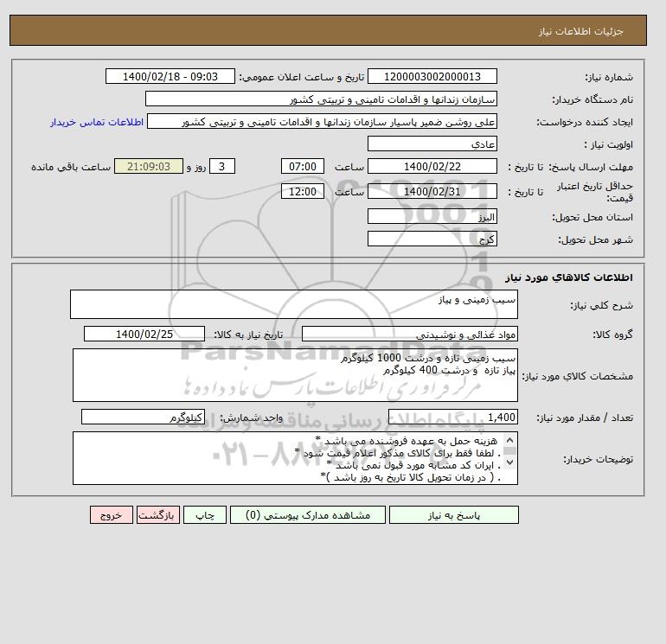Screen dimensions: 666x644
Task: Click response deadline time 07:00
Action: point(303,167)
